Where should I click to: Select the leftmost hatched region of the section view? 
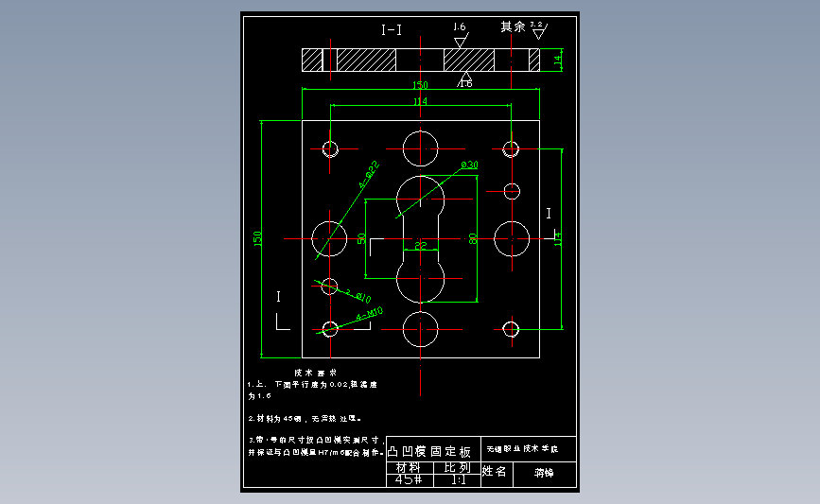click(312, 60)
